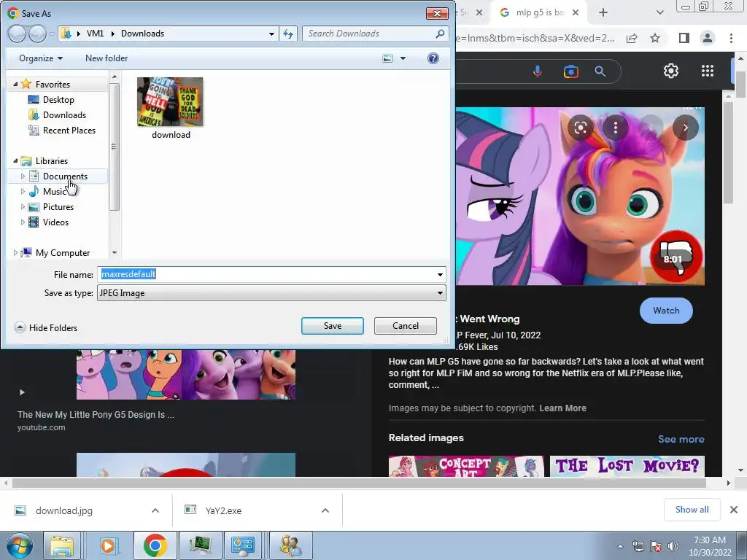
Task: Select My Computer in navigation pane
Action: 63,252
